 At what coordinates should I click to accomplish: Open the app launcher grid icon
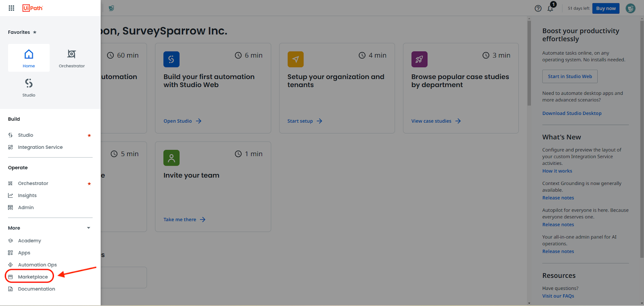pos(11,8)
